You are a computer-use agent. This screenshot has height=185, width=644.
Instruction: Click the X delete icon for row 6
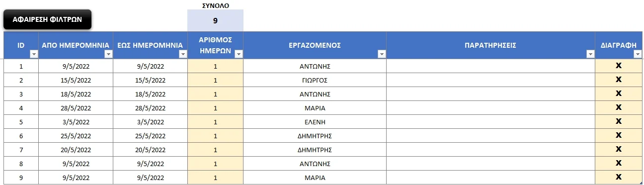click(x=619, y=135)
